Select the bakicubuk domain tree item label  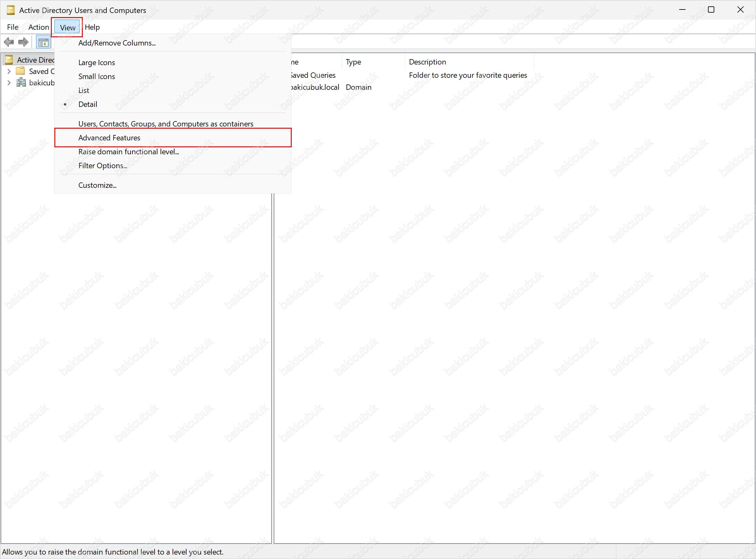[x=42, y=83]
